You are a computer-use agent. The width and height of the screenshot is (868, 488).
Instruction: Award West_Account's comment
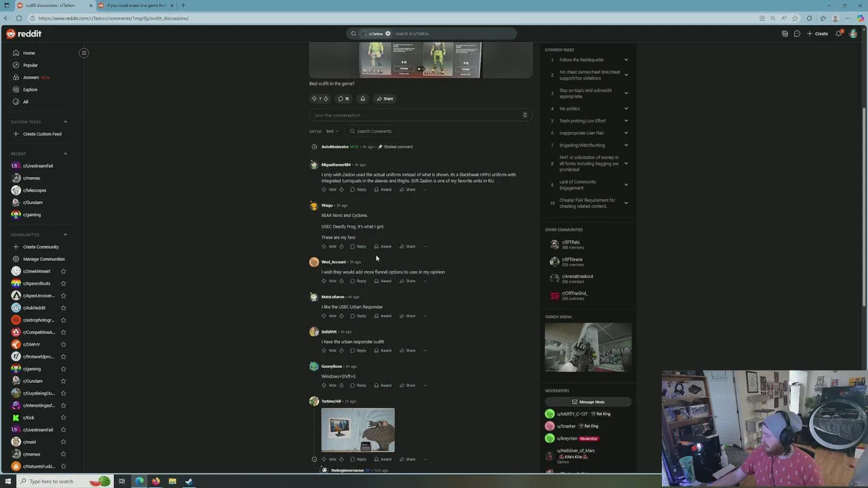tap(383, 281)
